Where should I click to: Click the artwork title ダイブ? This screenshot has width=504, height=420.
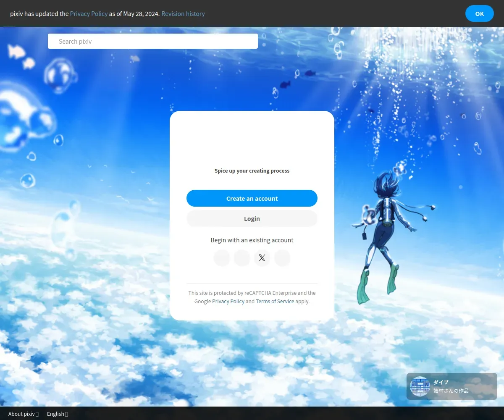pyautogui.click(x=441, y=382)
